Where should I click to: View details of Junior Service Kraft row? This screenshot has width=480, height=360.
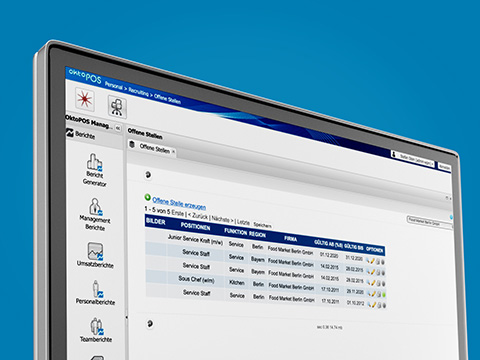[368, 261]
